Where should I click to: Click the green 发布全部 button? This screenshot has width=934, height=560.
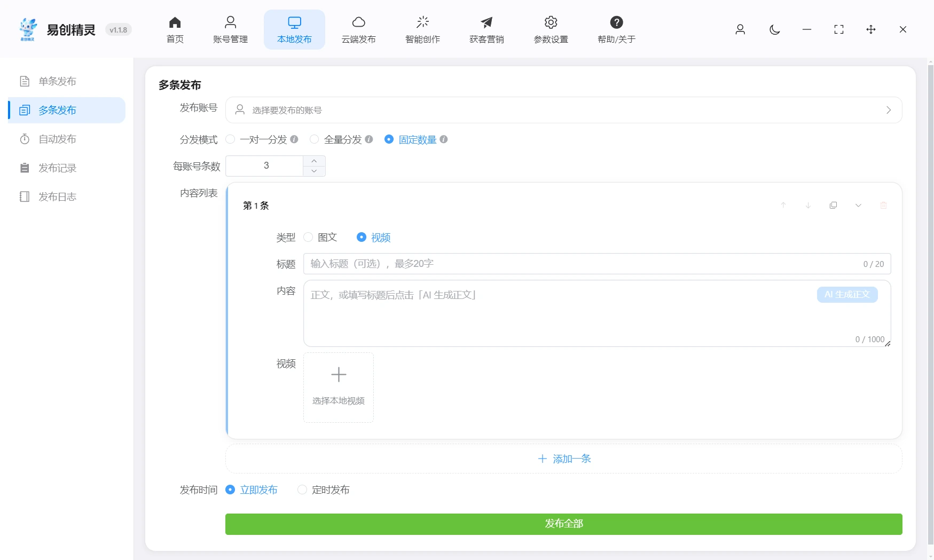pyautogui.click(x=564, y=524)
